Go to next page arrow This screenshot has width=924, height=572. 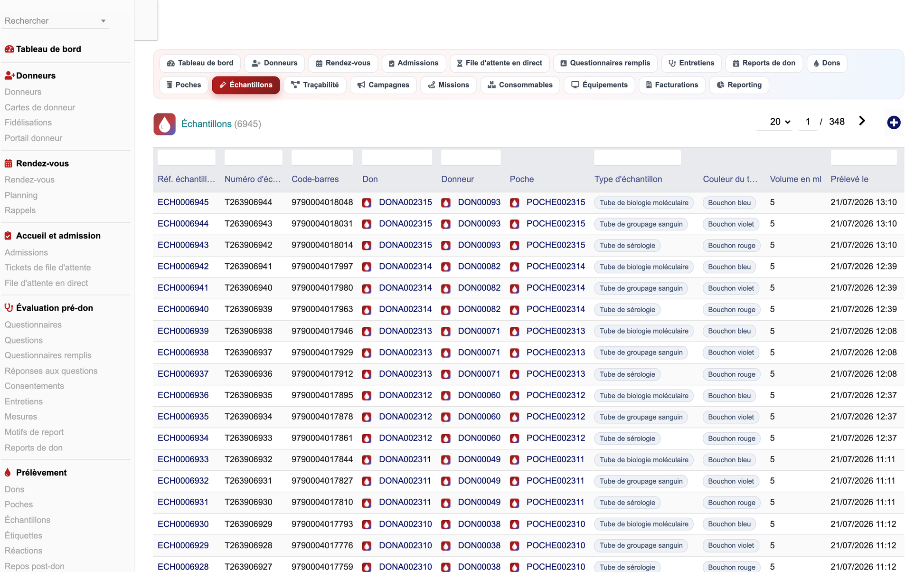(862, 121)
